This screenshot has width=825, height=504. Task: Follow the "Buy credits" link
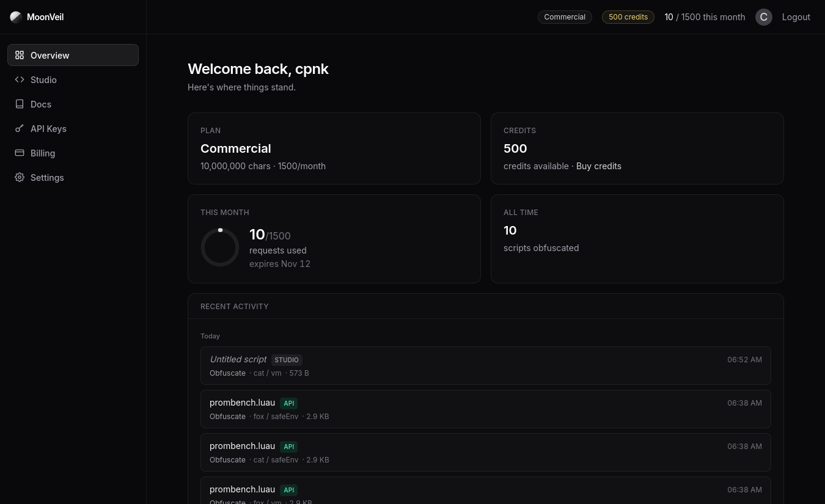click(599, 166)
